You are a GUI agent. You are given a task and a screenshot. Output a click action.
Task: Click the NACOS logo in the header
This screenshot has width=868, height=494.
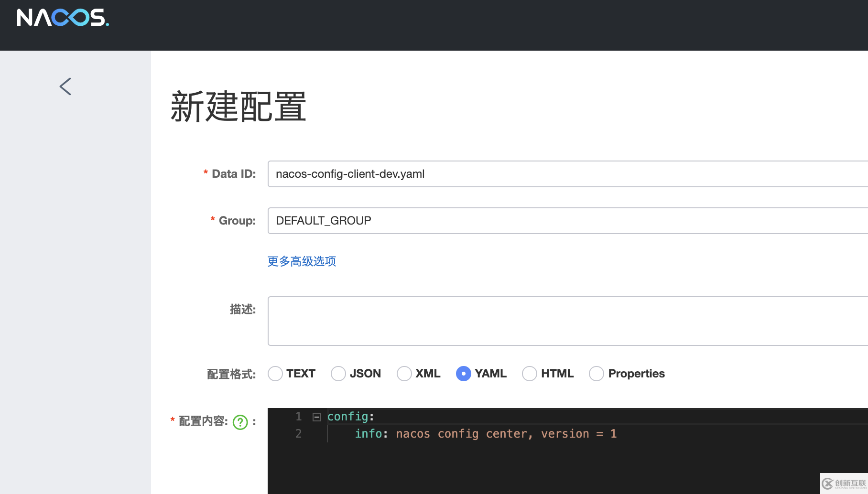tap(62, 18)
